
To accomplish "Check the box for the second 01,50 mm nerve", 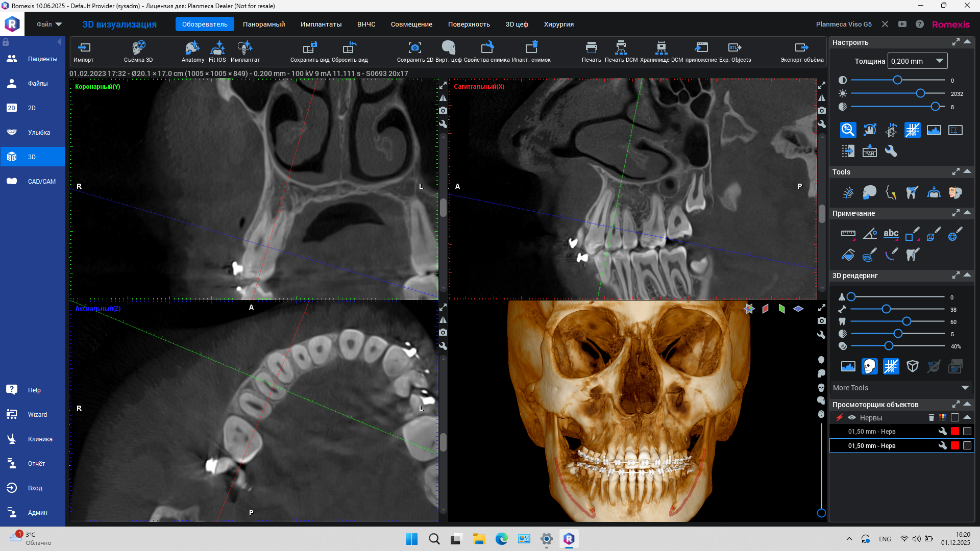I will pyautogui.click(x=967, y=446).
